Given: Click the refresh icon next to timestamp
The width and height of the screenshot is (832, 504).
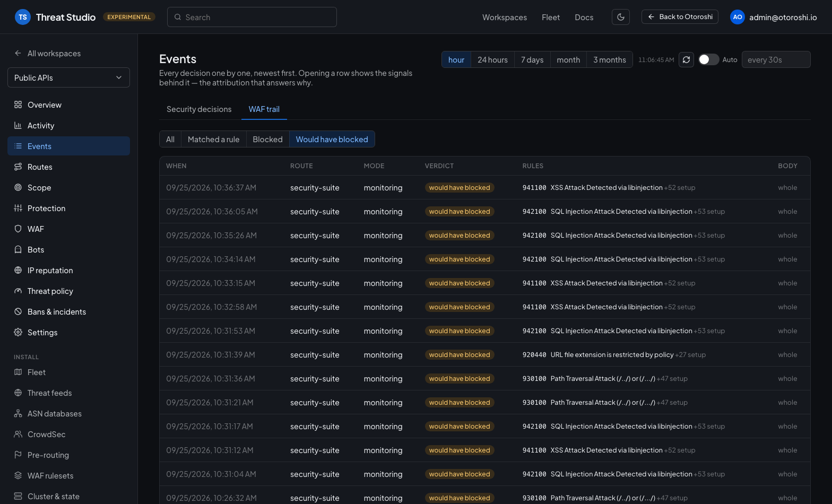Looking at the screenshot, I should click(686, 59).
